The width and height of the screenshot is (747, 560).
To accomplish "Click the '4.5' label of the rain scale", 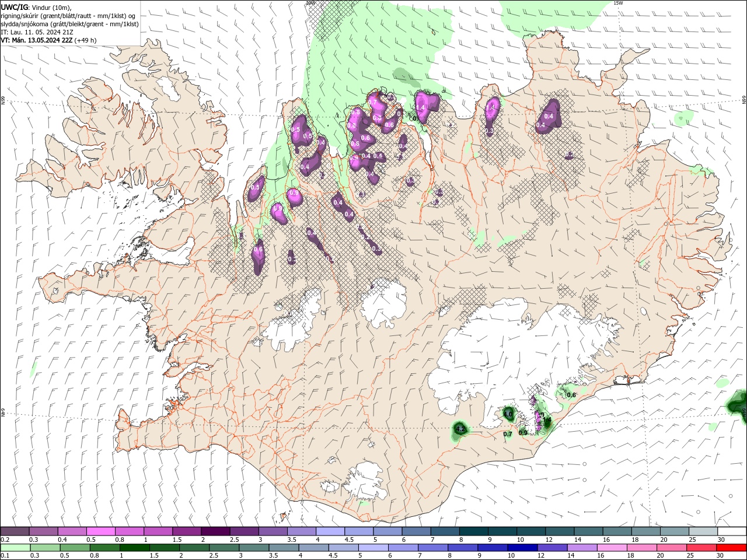I will click(333, 556).
